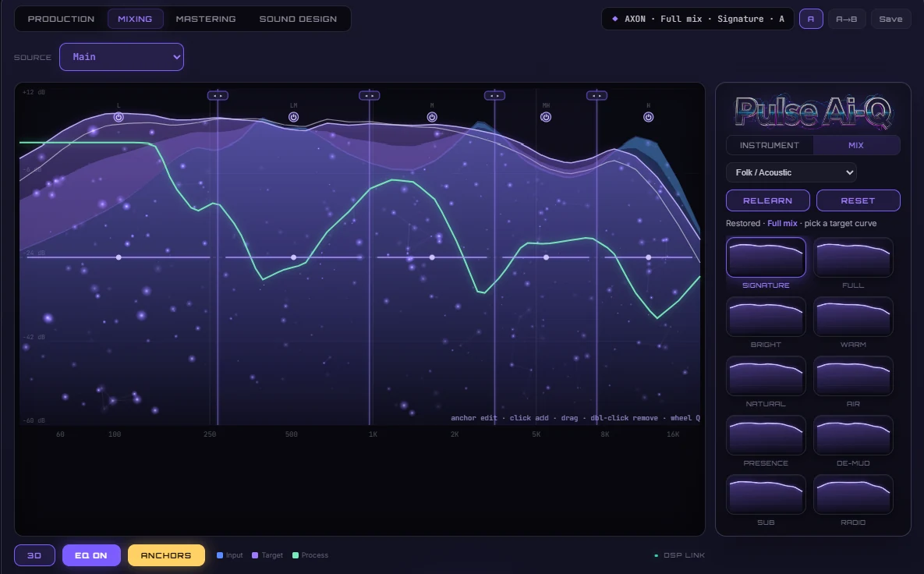
Task: Select the PRESENCE target curve thumbnail
Action: [x=766, y=435]
